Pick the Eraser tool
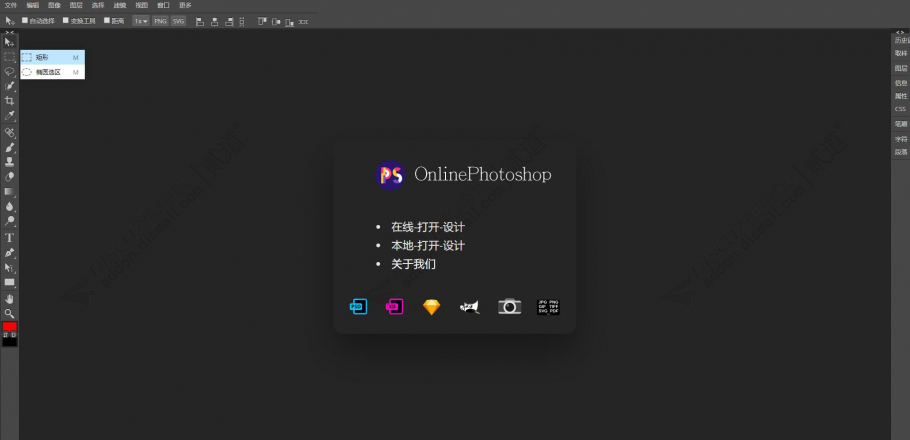The width and height of the screenshot is (910, 440). tap(10, 177)
